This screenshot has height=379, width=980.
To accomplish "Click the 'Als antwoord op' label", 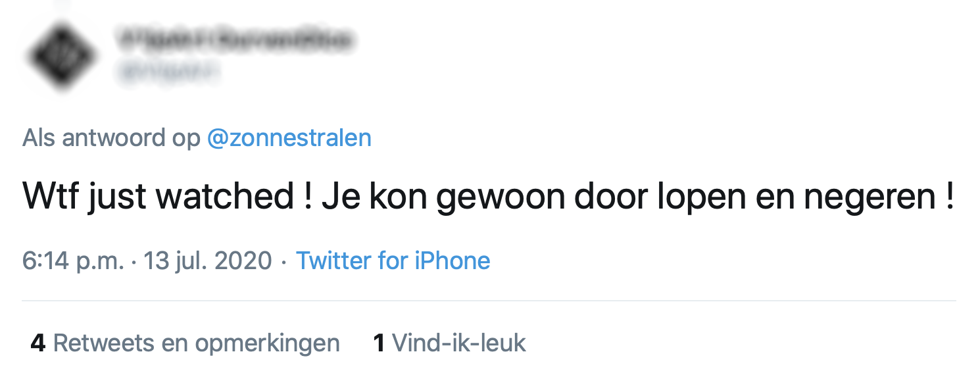I will click(112, 138).
